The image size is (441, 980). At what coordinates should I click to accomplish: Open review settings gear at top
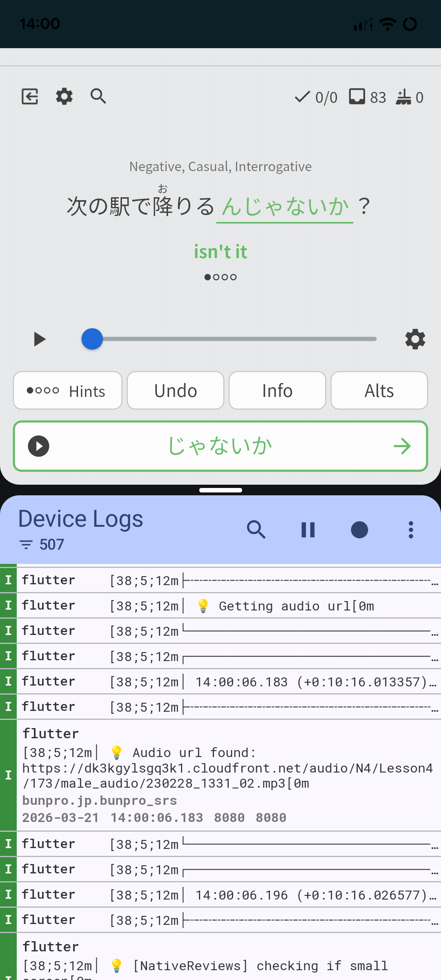click(64, 97)
